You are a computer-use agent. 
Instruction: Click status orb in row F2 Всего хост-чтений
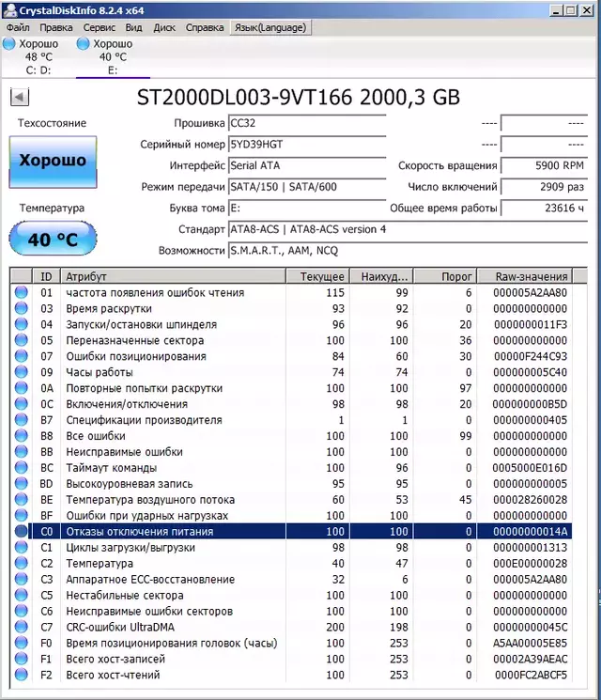[x=21, y=675]
